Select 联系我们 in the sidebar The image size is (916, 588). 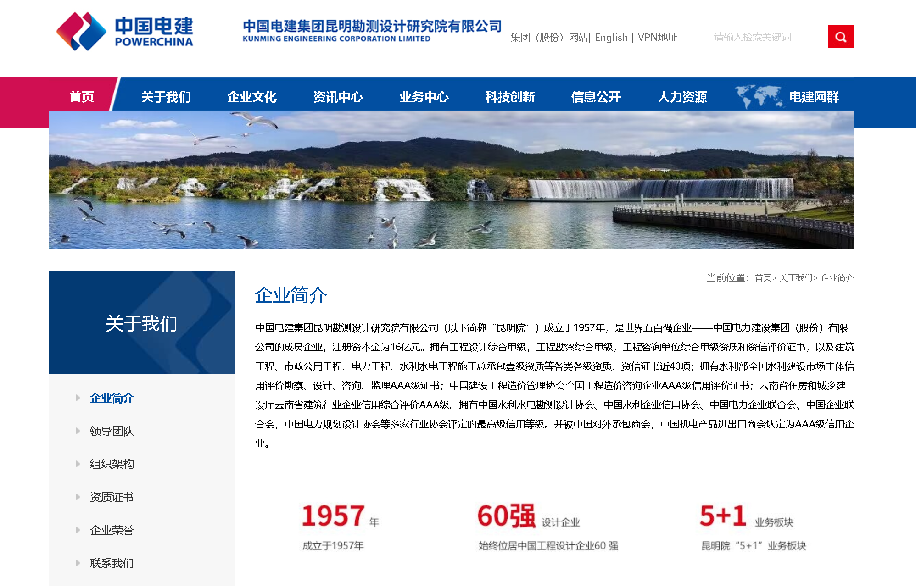click(112, 563)
